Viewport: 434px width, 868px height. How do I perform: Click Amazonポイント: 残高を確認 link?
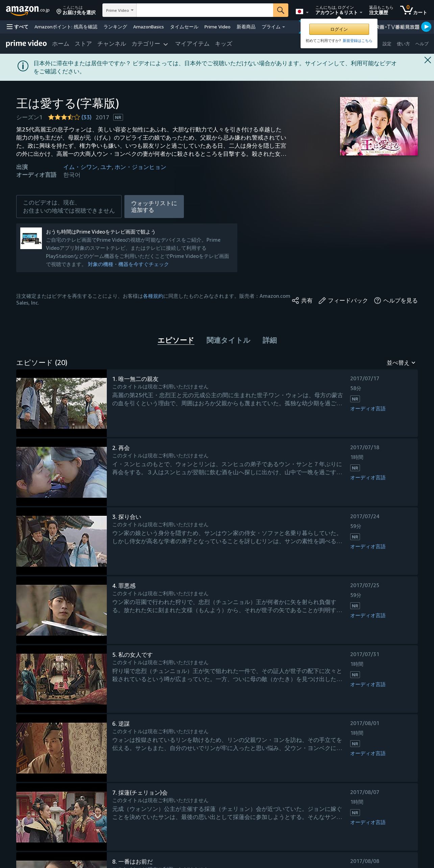click(66, 27)
